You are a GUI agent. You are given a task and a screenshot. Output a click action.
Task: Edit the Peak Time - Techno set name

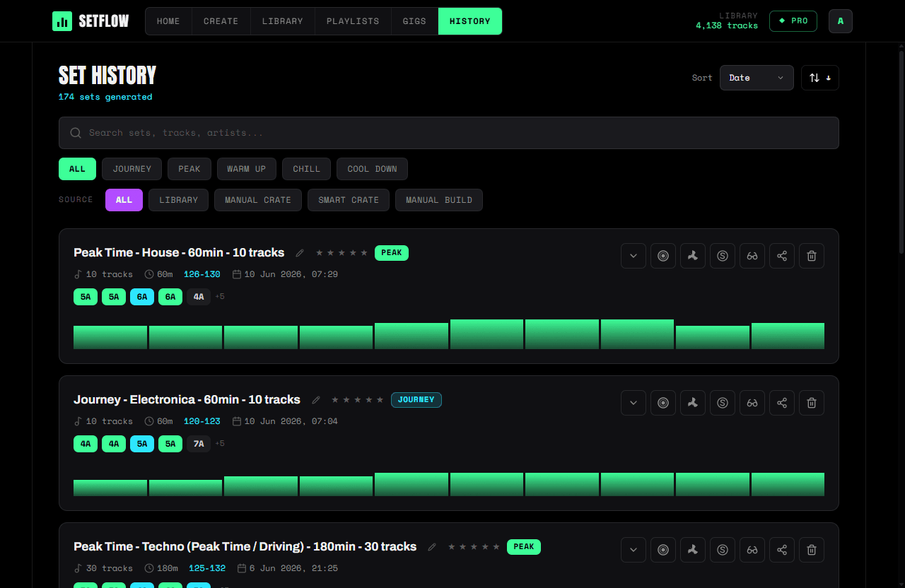[x=432, y=547]
